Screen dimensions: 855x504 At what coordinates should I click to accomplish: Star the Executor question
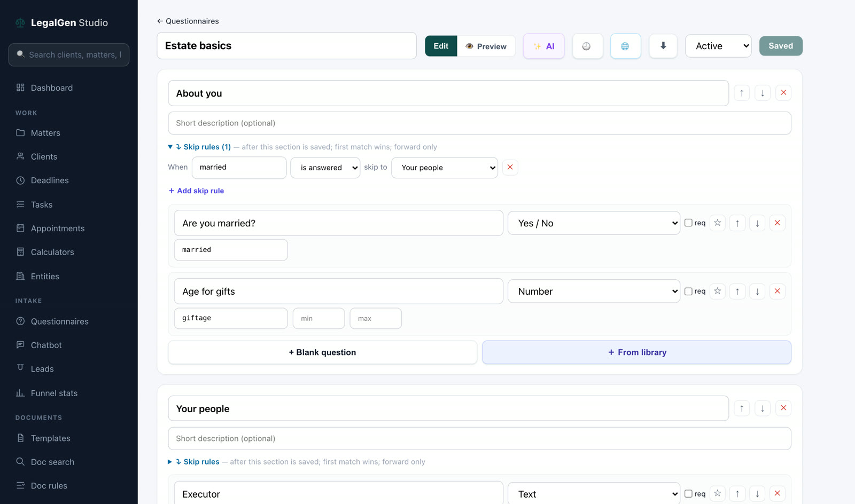click(x=718, y=494)
